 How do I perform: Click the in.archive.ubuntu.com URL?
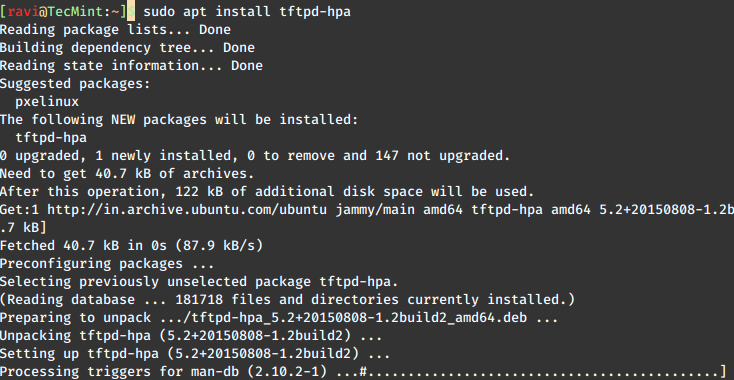(187, 210)
